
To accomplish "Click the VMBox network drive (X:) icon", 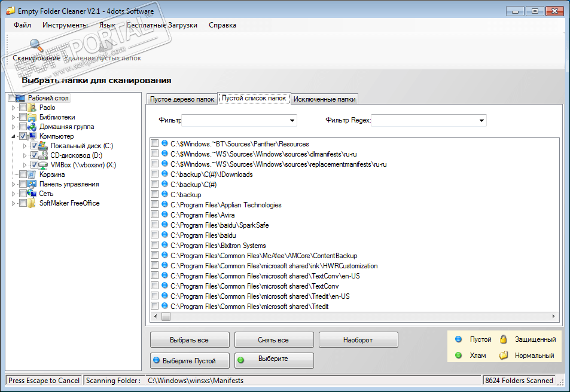I will pyautogui.click(x=43, y=165).
